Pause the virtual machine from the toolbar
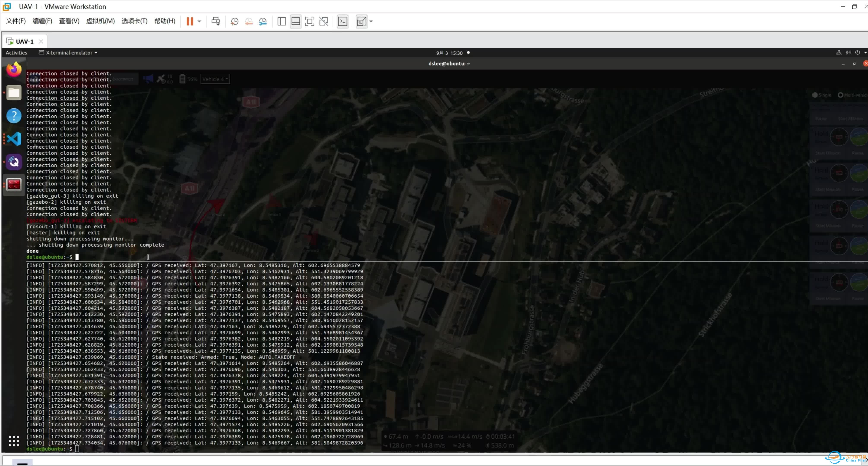868x466 pixels. coord(190,21)
